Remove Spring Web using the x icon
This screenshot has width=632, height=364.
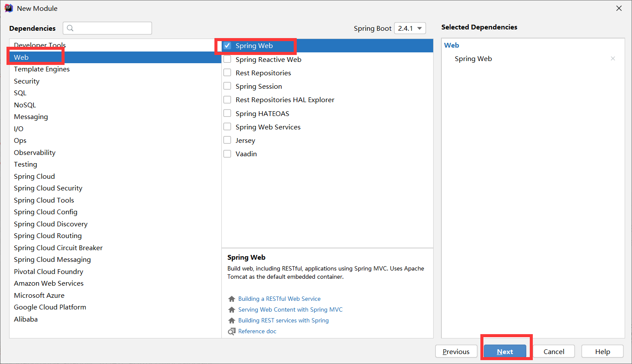point(613,58)
